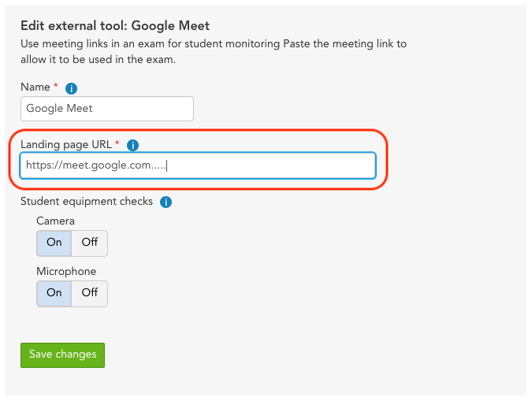
Task: Click the red asterisk after Landing page URL
Action: 117,142
